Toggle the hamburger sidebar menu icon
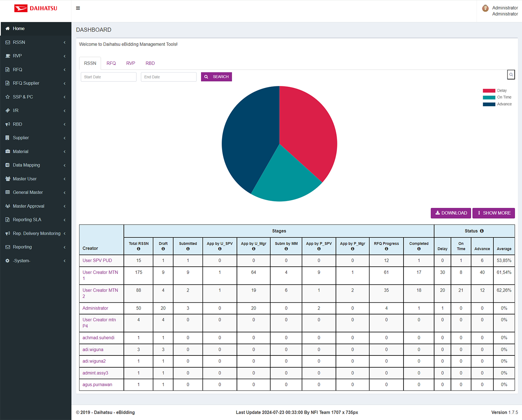The height and width of the screenshot is (420, 522). tap(78, 8)
